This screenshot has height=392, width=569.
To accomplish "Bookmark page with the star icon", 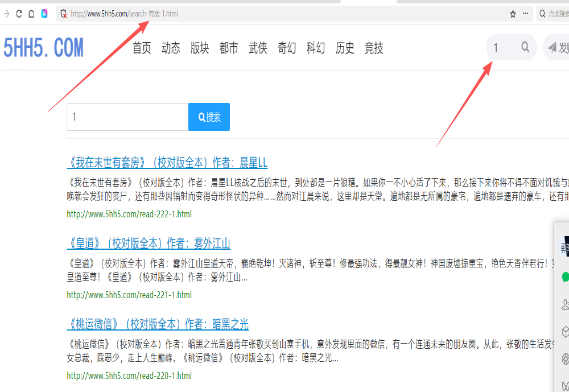I will point(513,14).
